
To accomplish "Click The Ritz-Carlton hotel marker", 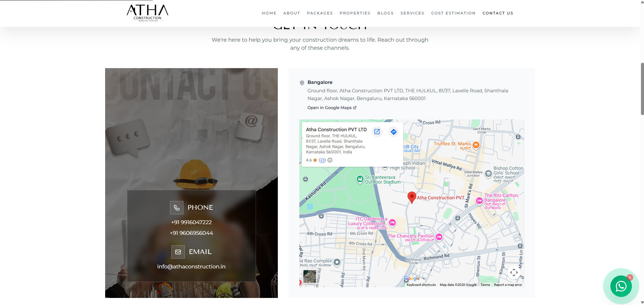I will (x=479, y=201).
